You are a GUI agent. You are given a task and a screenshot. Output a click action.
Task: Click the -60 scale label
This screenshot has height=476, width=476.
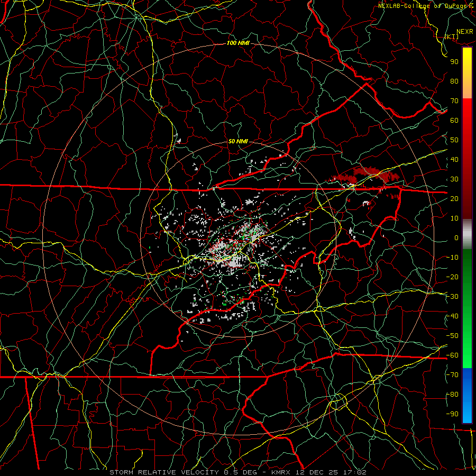tap(452, 355)
